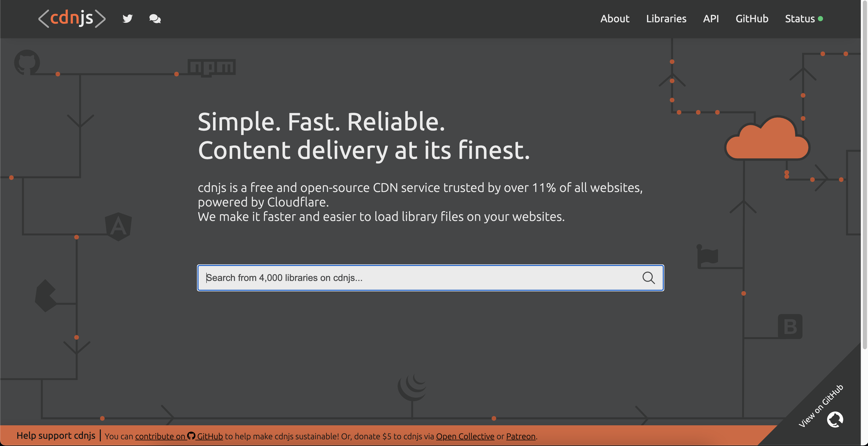Click the GitHub icon in footer banner
Image resolution: width=868 pixels, height=446 pixels.
click(x=191, y=436)
